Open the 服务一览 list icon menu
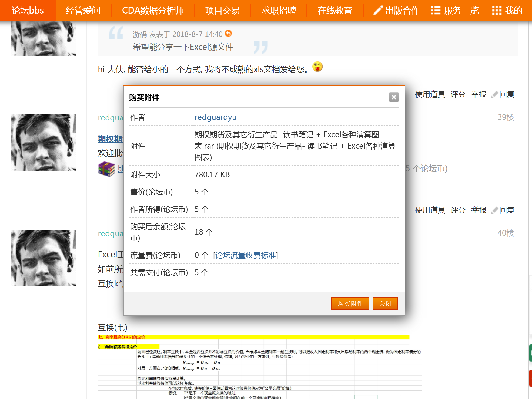This screenshot has height=399, width=532. [x=436, y=11]
